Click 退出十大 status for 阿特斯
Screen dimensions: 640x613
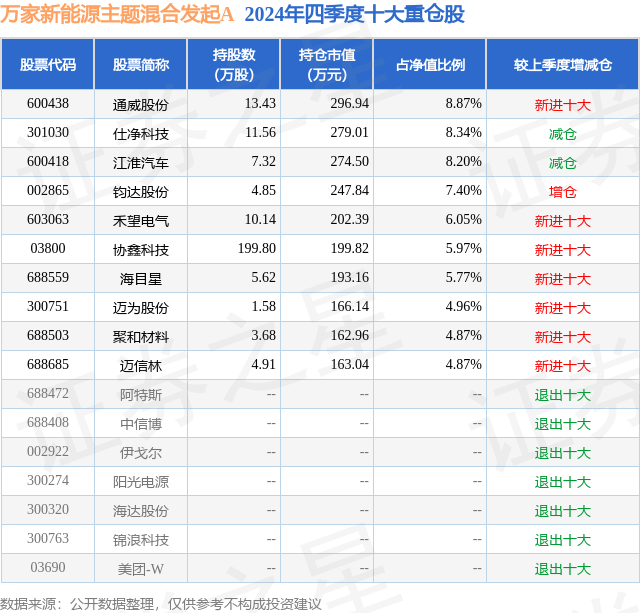click(x=563, y=395)
